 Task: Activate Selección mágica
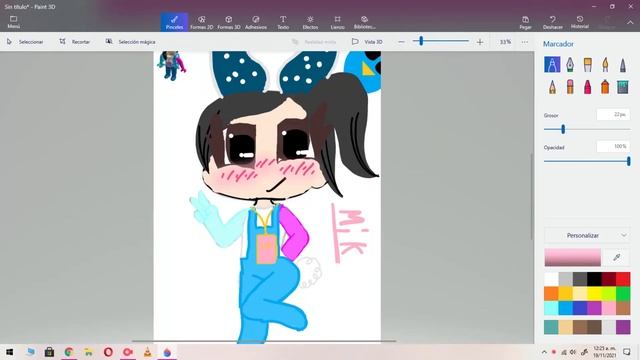click(x=131, y=42)
